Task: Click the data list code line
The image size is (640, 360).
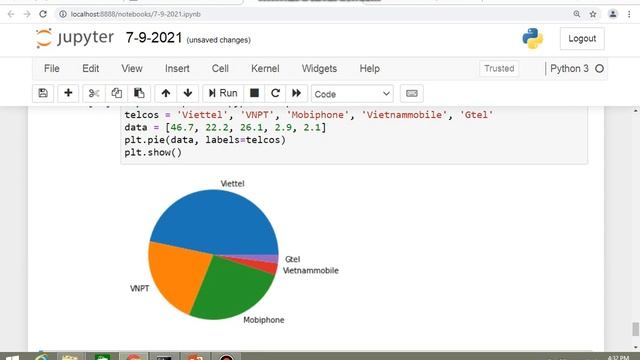Action: (x=225, y=127)
